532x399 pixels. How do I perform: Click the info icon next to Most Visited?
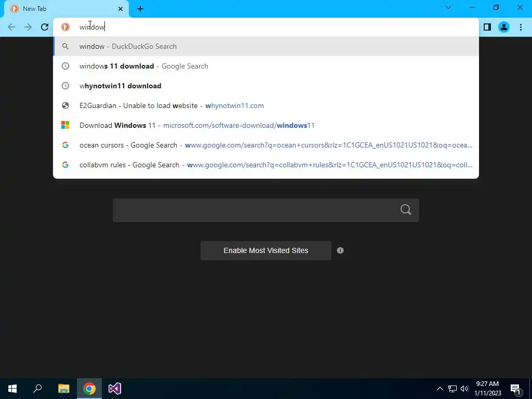(x=340, y=250)
